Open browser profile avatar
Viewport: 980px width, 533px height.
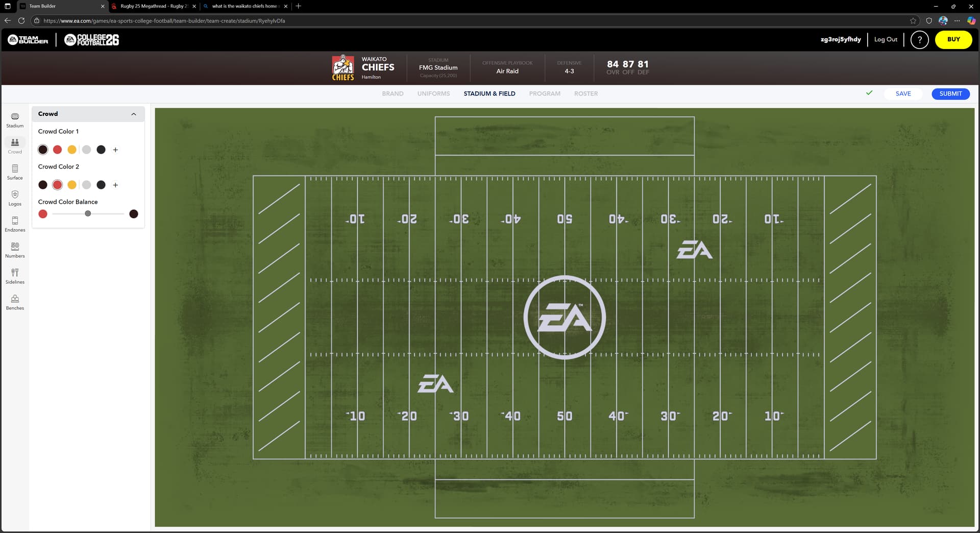[943, 20]
